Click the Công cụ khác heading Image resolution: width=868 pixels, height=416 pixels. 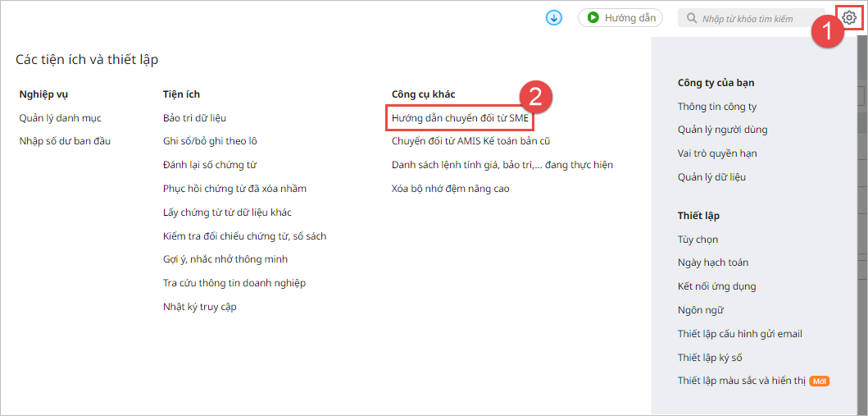pos(423,94)
